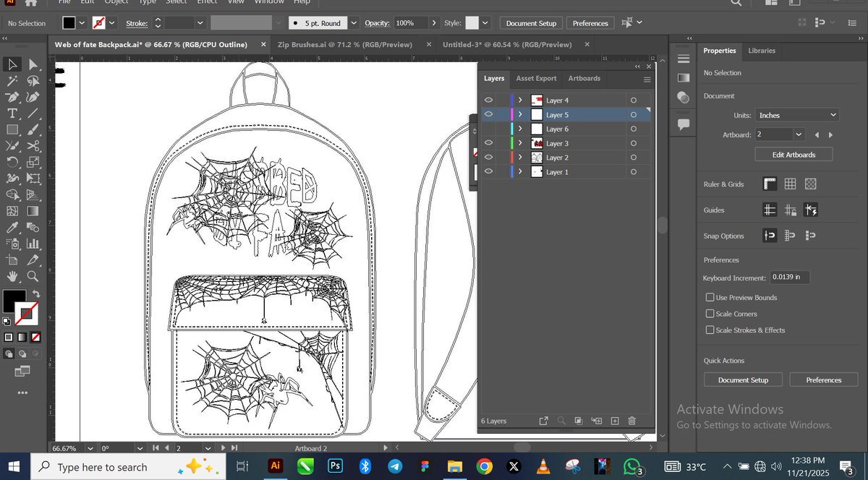
Task: Select the Eyedropper tool
Action: [x=12, y=227]
